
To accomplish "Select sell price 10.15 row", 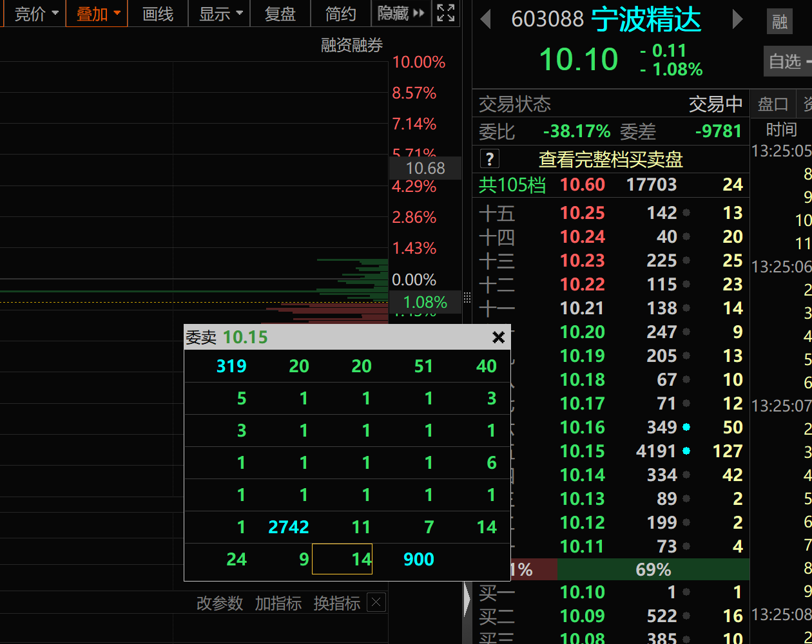I will point(611,451).
